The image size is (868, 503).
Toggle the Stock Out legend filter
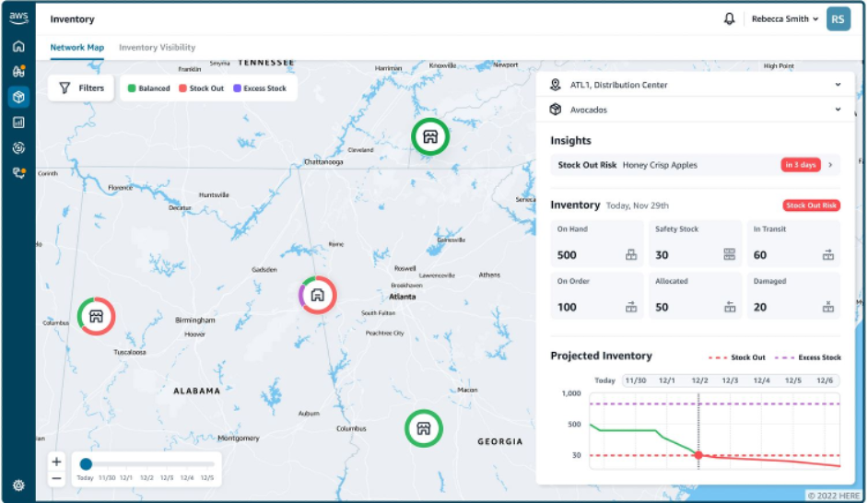[x=202, y=88]
